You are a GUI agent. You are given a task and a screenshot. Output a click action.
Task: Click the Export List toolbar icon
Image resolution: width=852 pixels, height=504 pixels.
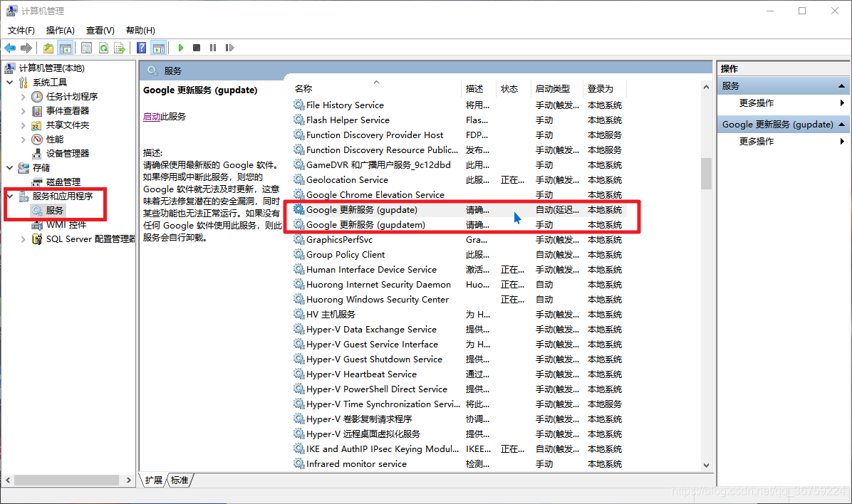pyautogui.click(x=120, y=48)
